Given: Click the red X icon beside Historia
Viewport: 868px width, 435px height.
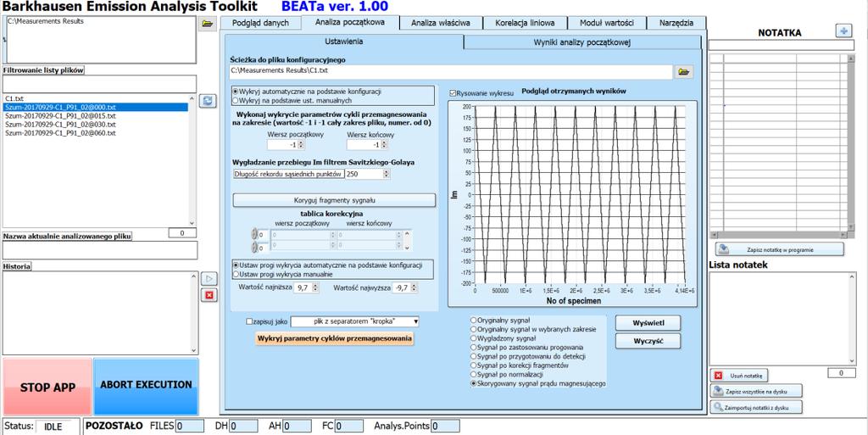Looking at the screenshot, I should pos(209,296).
